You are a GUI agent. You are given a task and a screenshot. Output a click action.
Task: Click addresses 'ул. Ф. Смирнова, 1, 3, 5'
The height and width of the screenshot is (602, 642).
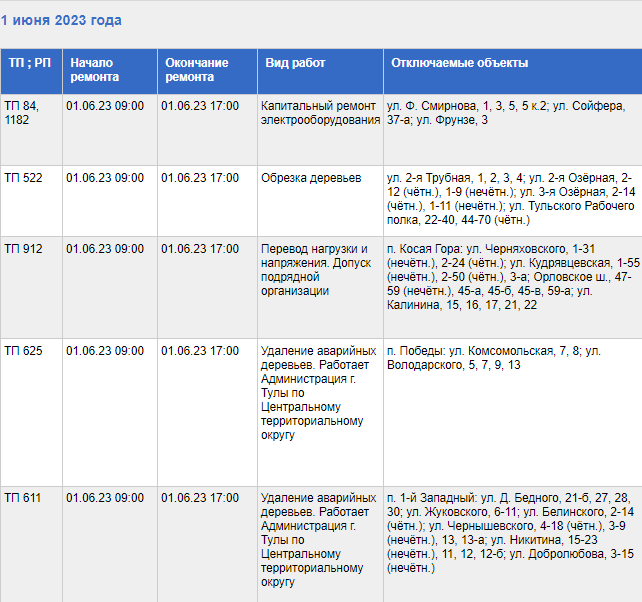[x=506, y=113]
